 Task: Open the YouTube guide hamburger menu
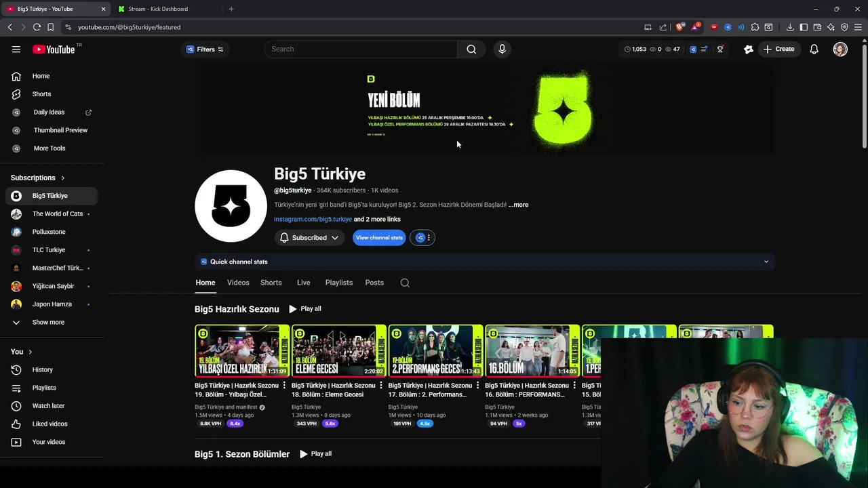coord(16,49)
